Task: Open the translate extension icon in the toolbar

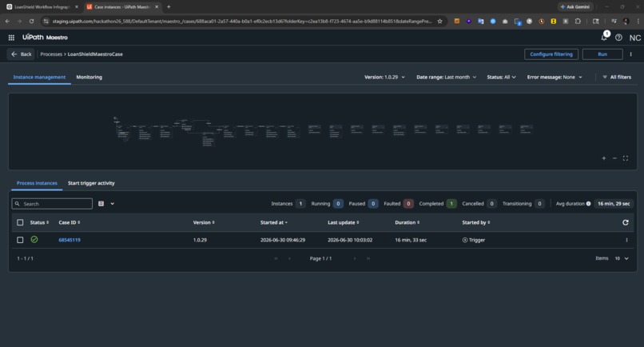Action: [x=480, y=21]
